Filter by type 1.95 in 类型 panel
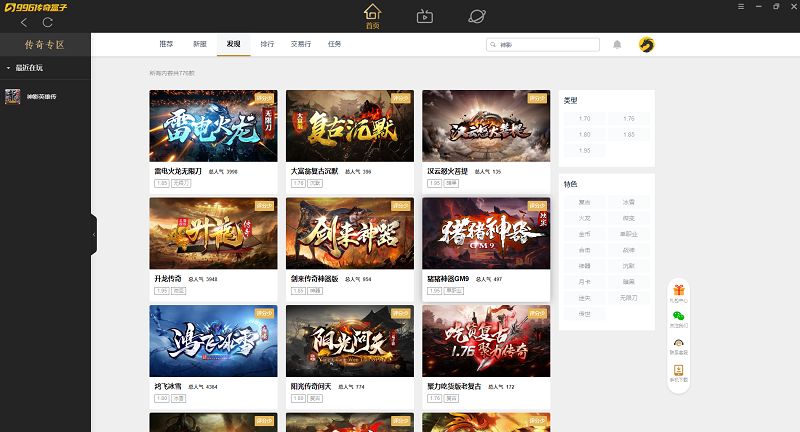This screenshot has width=800, height=432. point(585,150)
